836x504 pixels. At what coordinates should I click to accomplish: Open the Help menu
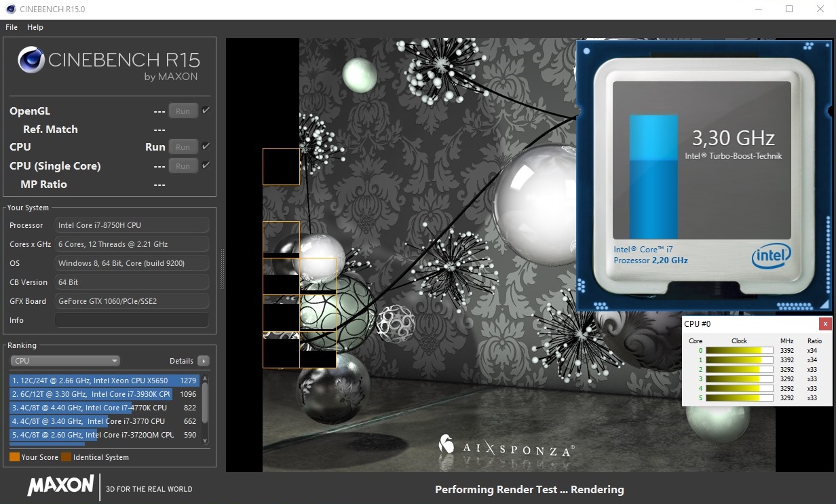point(35,27)
